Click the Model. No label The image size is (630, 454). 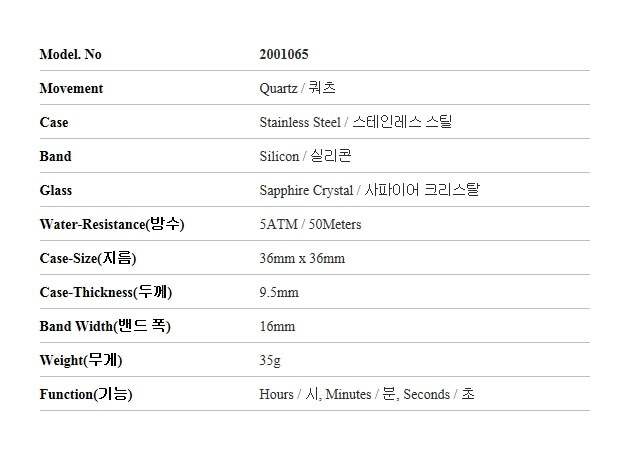pos(71,54)
